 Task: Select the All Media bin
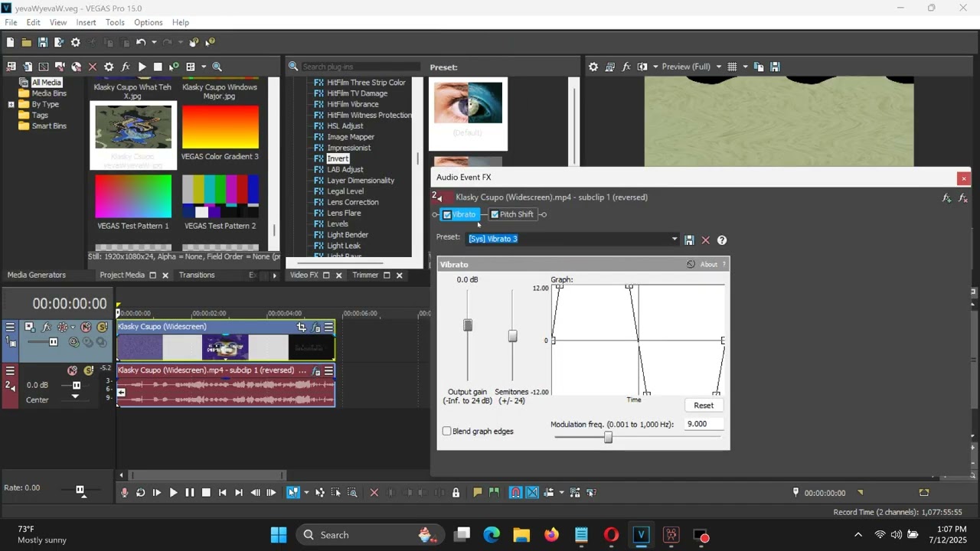tap(46, 83)
